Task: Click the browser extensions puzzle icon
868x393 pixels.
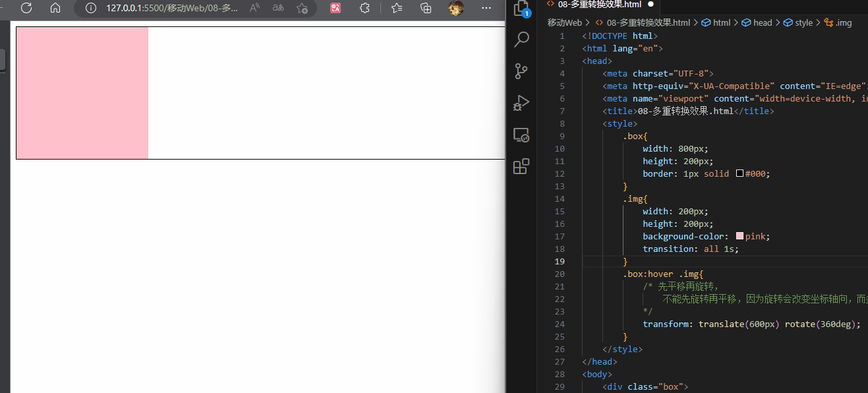Action: (364, 8)
